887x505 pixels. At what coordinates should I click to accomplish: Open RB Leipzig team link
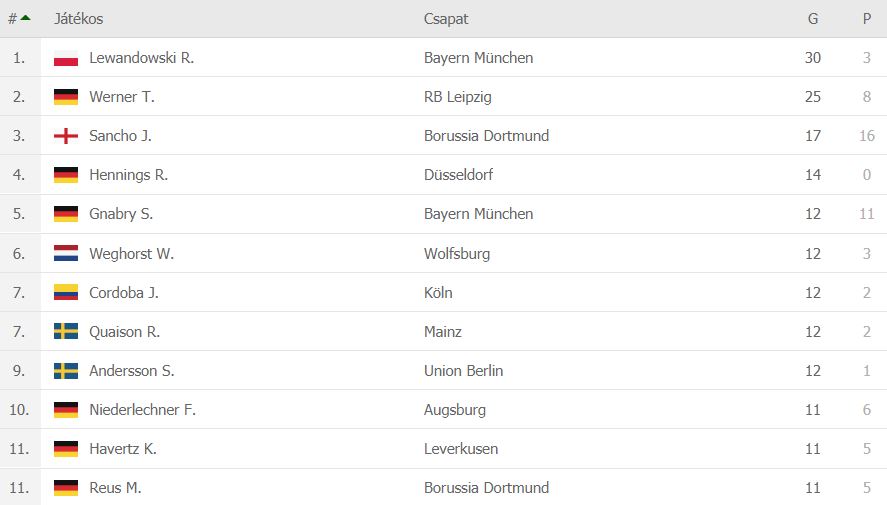(458, 97)
